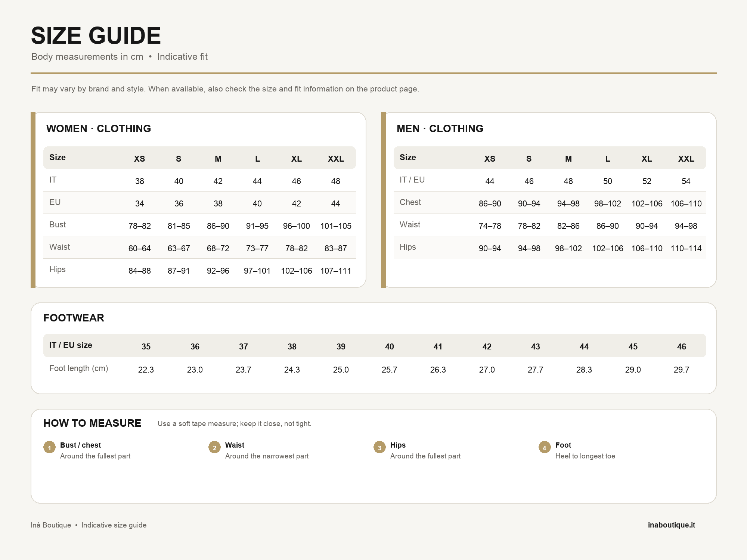Image resolution: width=747 pixels, height=560 pixels.
Task: Click foot length value 28.3
Action: [x=584, y=370]
